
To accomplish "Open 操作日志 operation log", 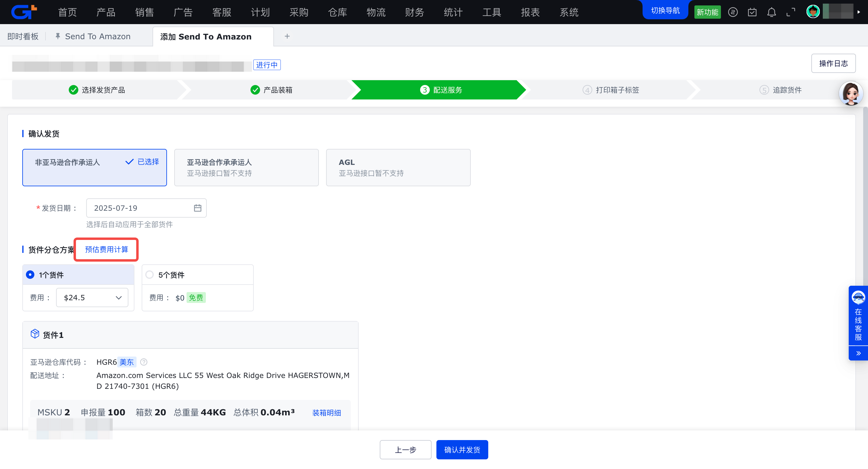I will pyautogui.click(x=833, y=63).
